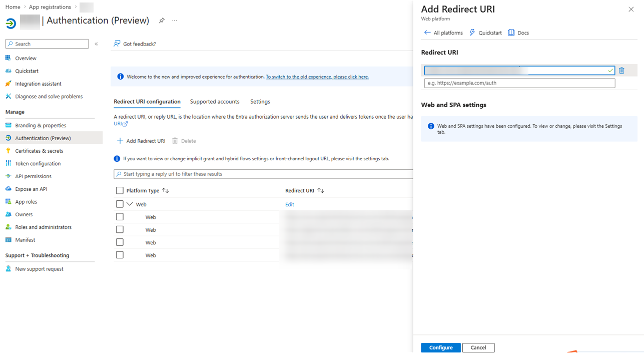Viewport: 644px width, 353px height.
Task: Open Roles and administrators
Action: (x=43, y=227)
